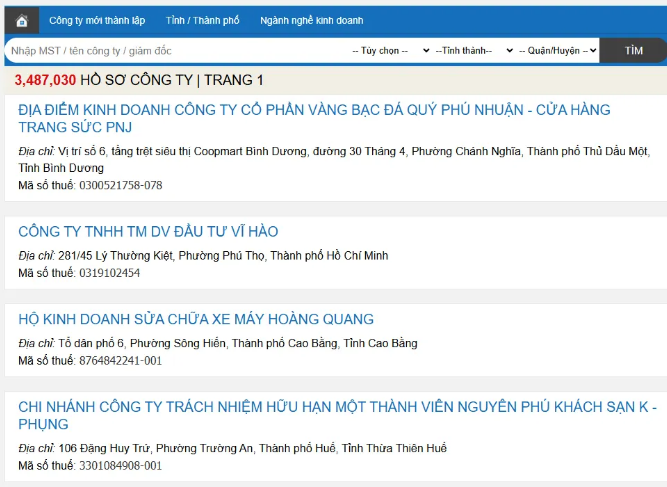
Task: Open the Hoàng Quang motorbike repair business link
Action: (x=196, y=319)
